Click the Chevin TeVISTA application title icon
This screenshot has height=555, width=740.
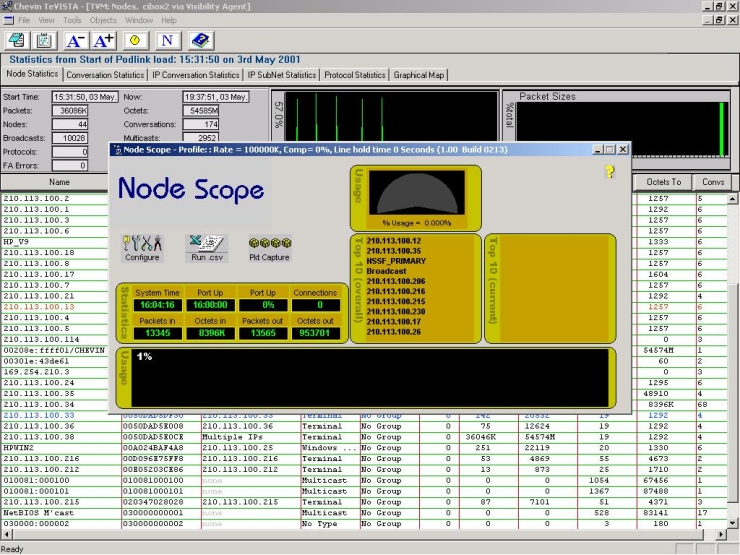(7, 6)
